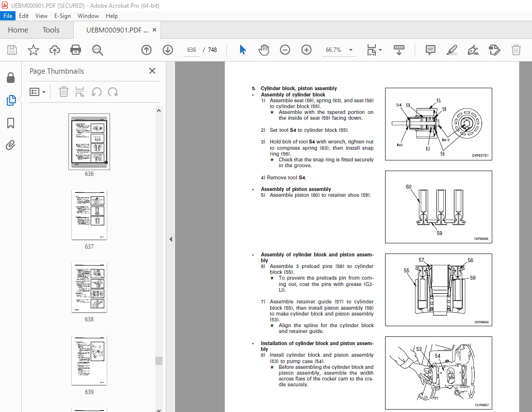
Task: Open the Edit menu
Action: click(x=24, y=16)
